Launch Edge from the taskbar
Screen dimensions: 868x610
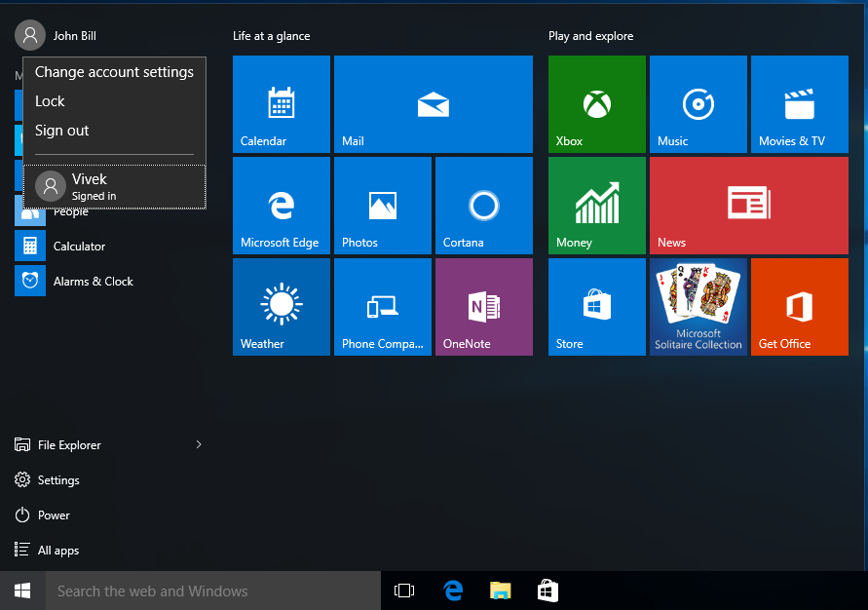[453, 591]
